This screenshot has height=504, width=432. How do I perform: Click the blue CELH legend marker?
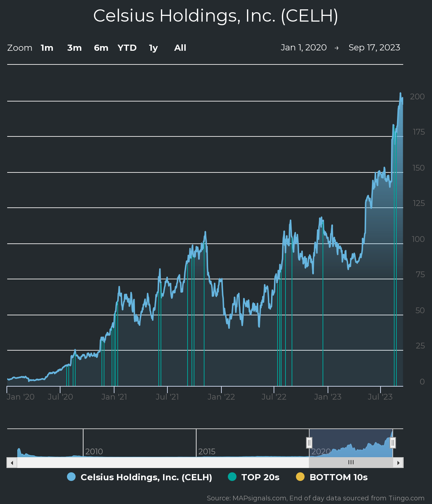[x=71, y=477]
